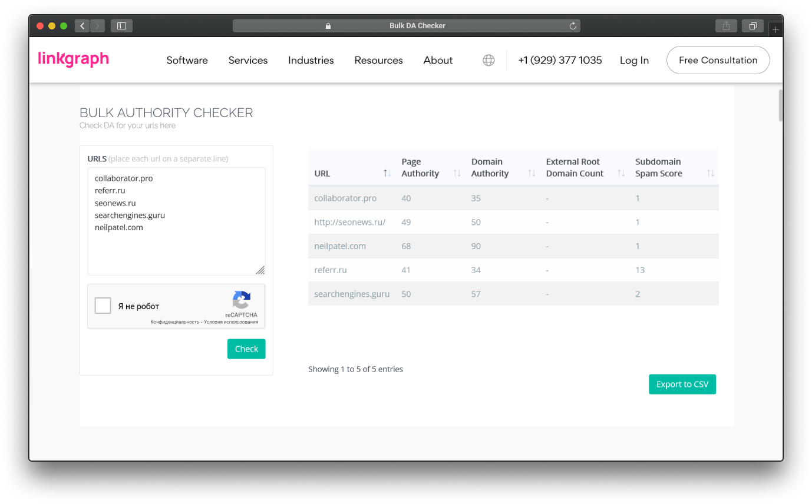Click the globe language icon

(488, 60)
